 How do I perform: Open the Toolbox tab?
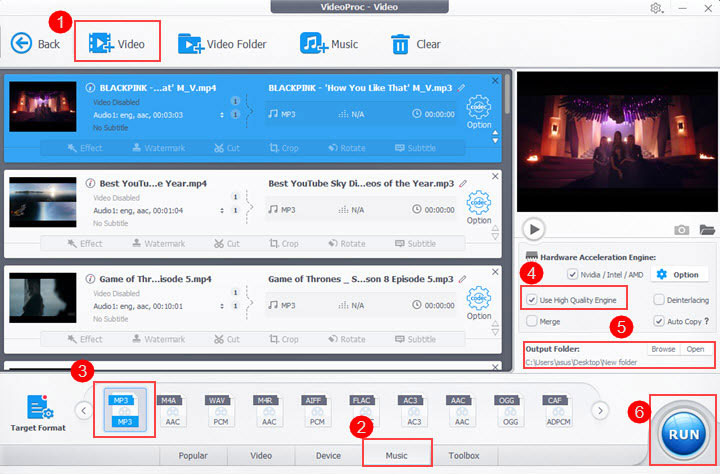tap(464, 455)
